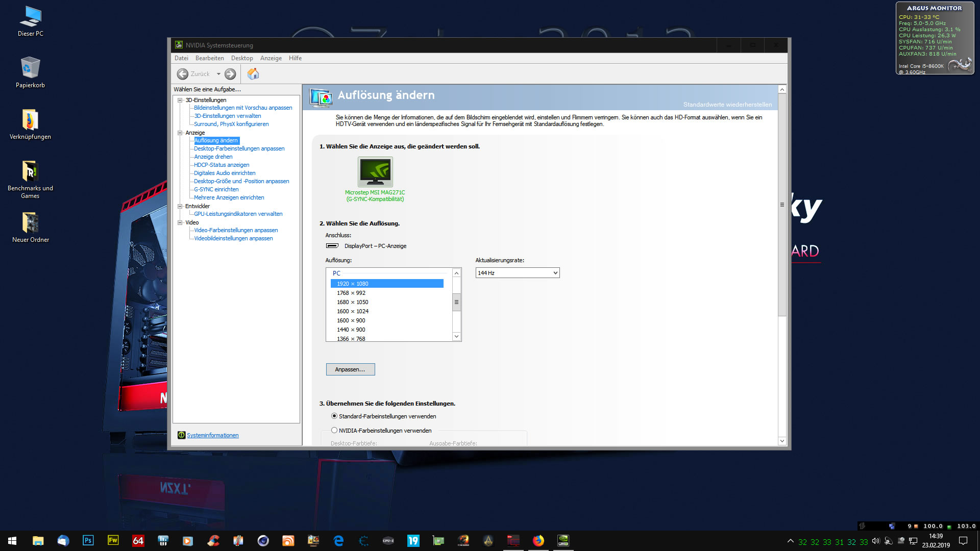Open Photoshop from the taskbar

(88, 541)
